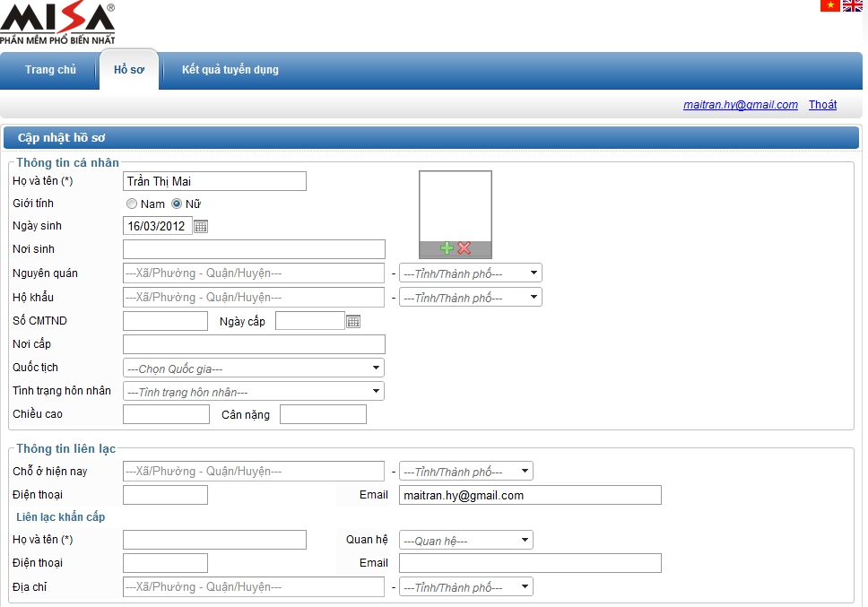Screen dimensions: 868x607
Task: Click the maitran.hy@gmail.com account link
Action: point(740,105)
